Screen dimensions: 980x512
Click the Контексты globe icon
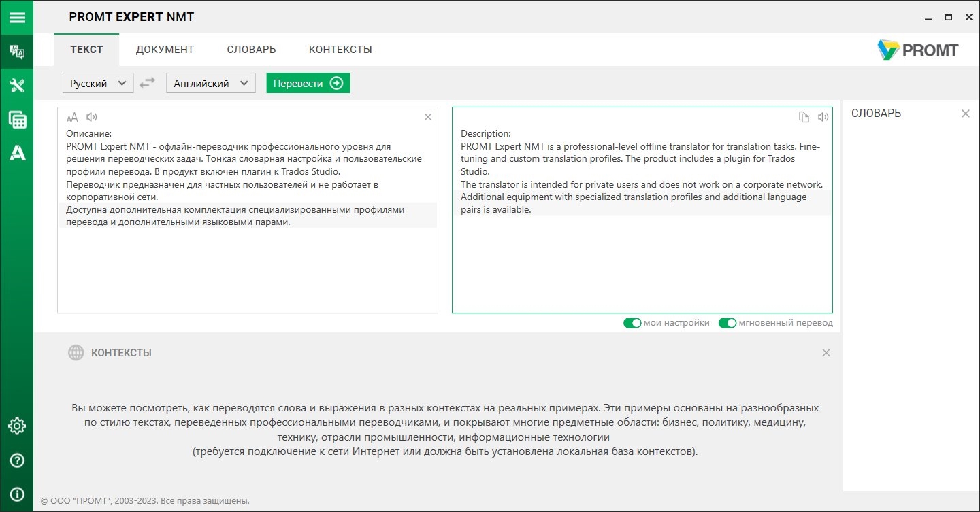coord(76,352)
